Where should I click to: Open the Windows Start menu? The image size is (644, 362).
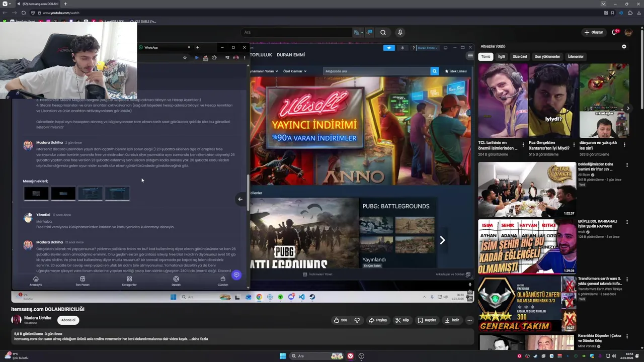(283, 356)
